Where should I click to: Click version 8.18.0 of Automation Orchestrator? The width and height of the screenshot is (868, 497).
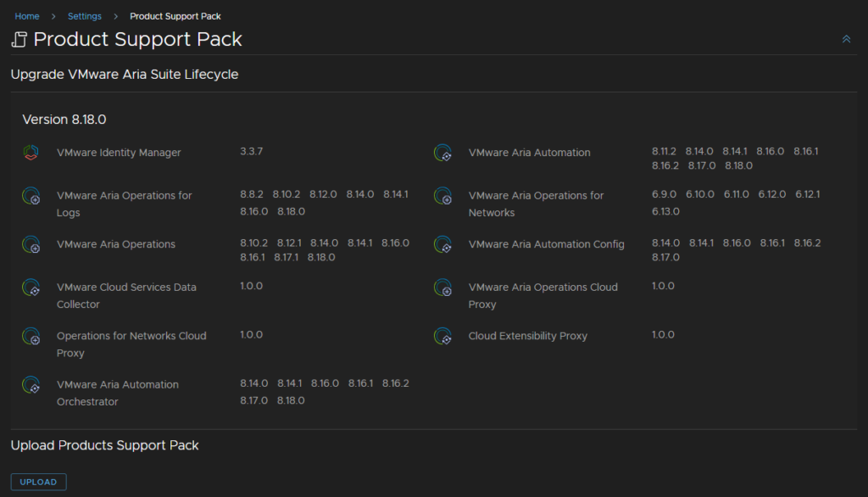[291, 400]
